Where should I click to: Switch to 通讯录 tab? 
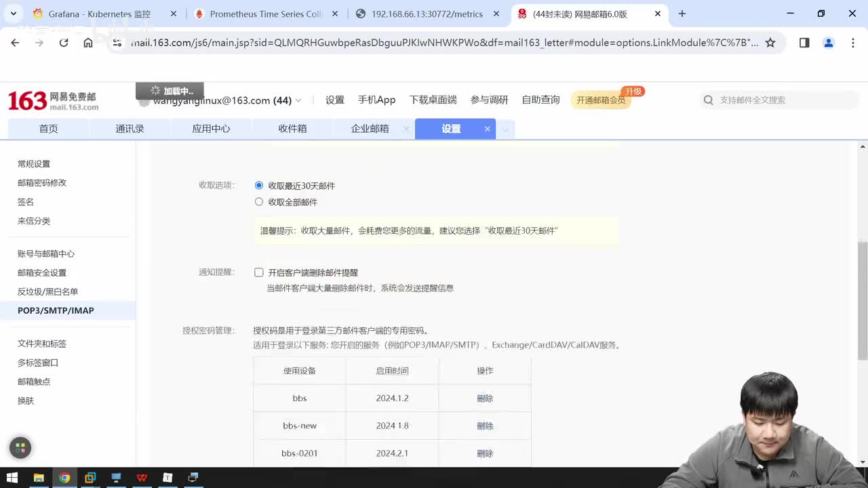click(x=130, y=129)
